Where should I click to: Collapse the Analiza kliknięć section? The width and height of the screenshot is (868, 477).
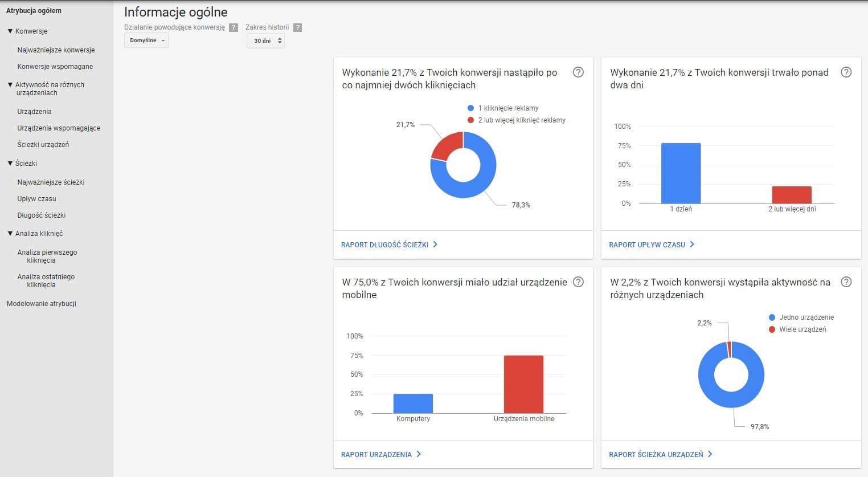pyautogui.click(x=10, y=234)
